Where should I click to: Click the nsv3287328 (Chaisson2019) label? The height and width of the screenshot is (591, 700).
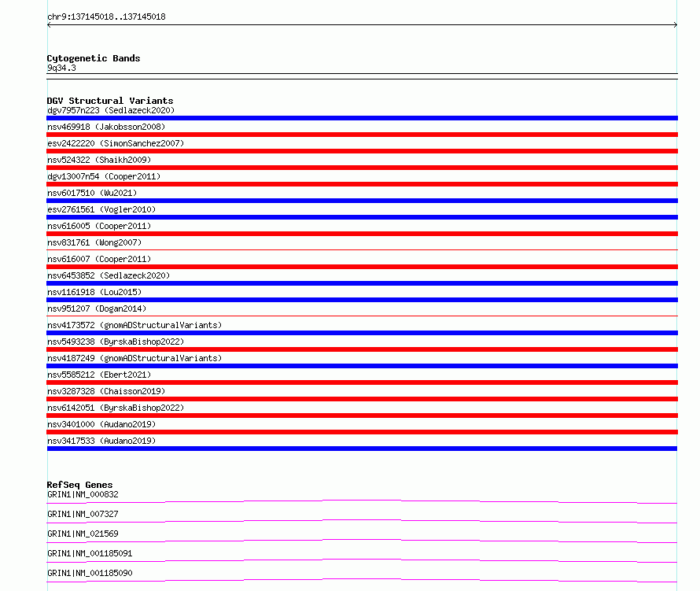(106, 391)
